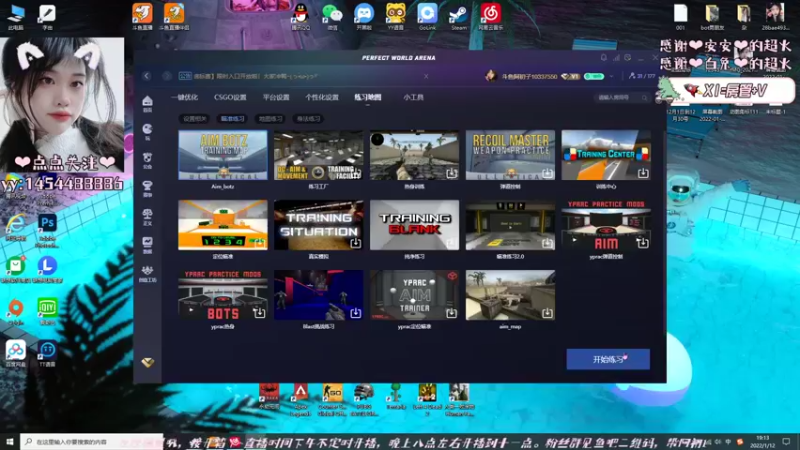Image resolution: width=800 pixels, height=450 pixels.
Task: Select the 地图练习 filter pill
Action: [270, 118]
